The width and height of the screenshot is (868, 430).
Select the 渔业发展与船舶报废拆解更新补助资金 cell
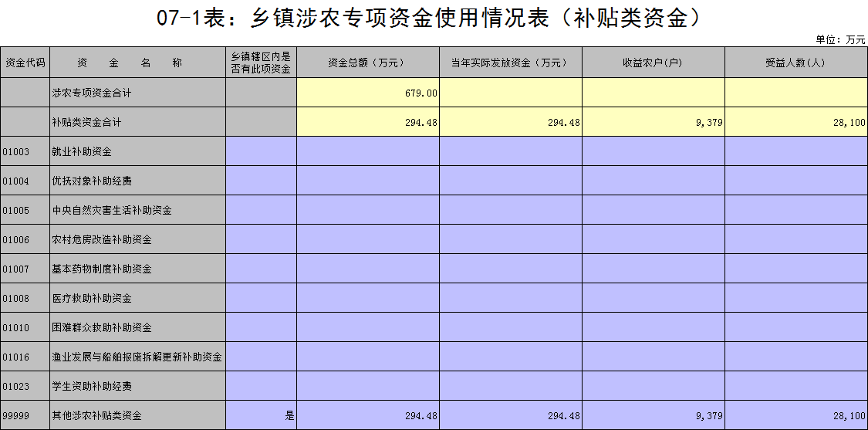click(137, 357)
